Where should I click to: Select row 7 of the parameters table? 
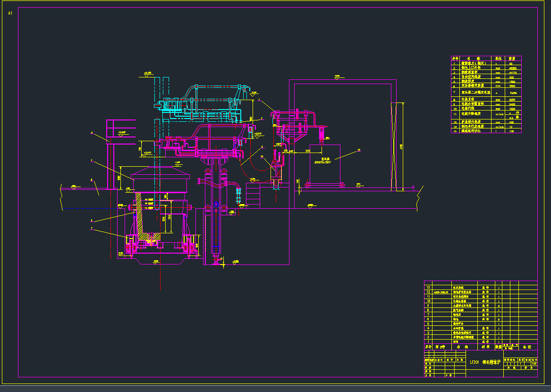(486, 93)
